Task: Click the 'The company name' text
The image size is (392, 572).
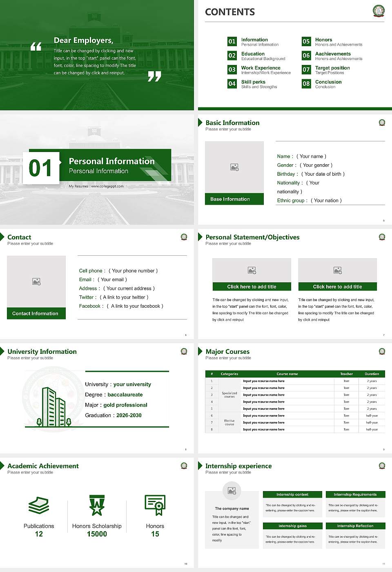Action: 232,509
